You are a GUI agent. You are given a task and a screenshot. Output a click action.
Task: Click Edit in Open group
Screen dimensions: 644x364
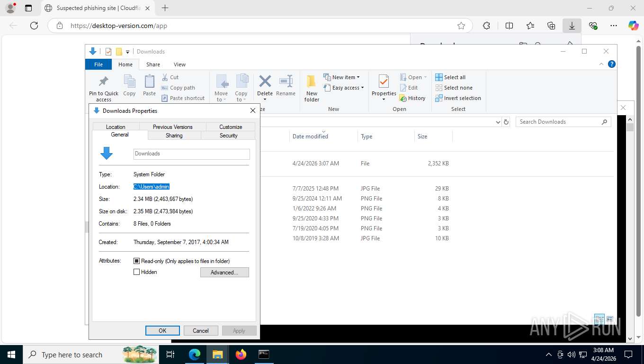(409, 88)
